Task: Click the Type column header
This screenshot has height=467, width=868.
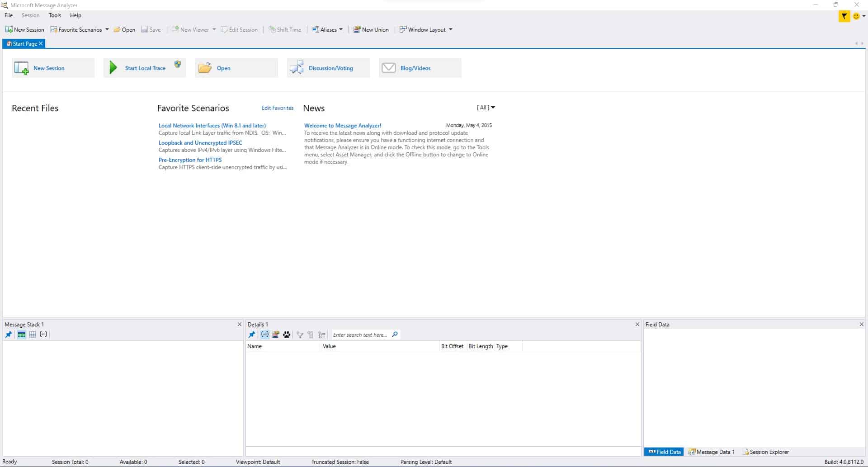Action: 508,346
